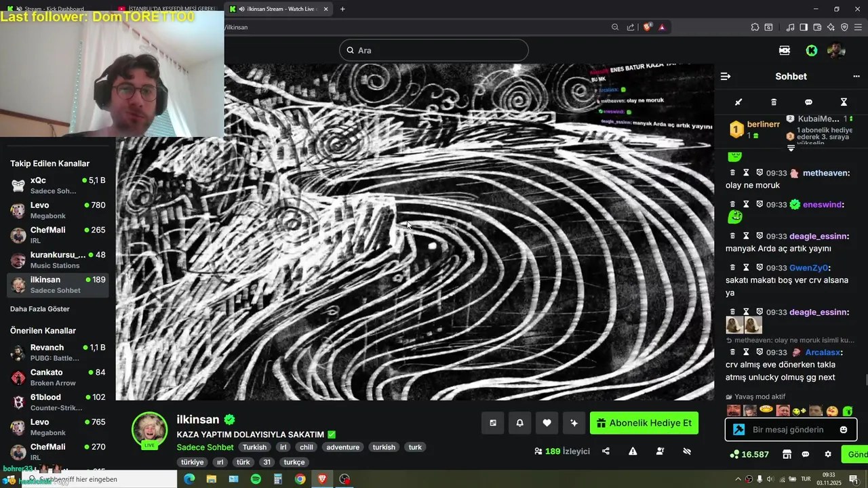Toggle follow heart for ilkinsan
The width and height of the screenshot is (868, 488).
tap(547, 423)
